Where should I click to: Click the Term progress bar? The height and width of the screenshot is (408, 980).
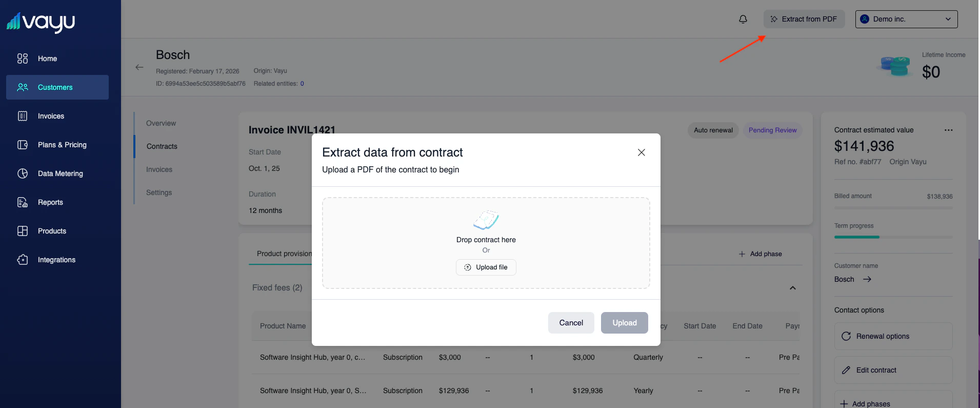point(893,237)
